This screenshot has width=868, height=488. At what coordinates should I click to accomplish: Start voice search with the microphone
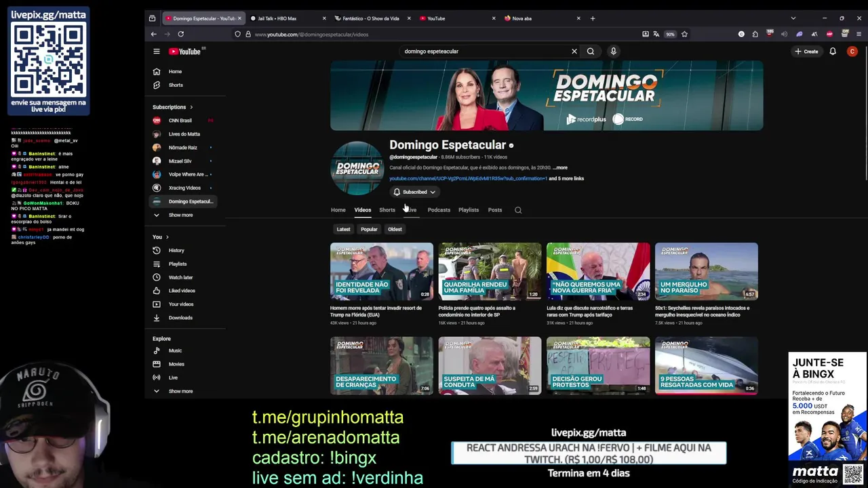pos(613,52)
